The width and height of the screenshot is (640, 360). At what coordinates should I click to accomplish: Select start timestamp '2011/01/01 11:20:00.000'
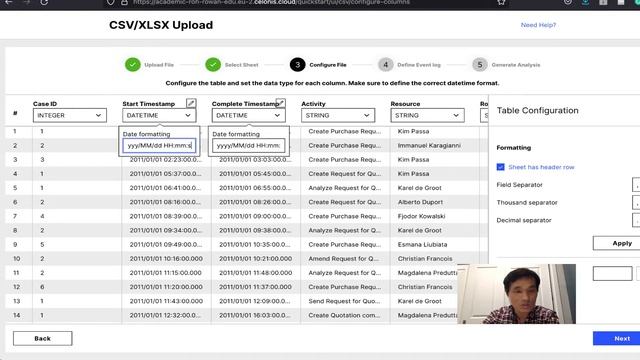coord(166,287)
